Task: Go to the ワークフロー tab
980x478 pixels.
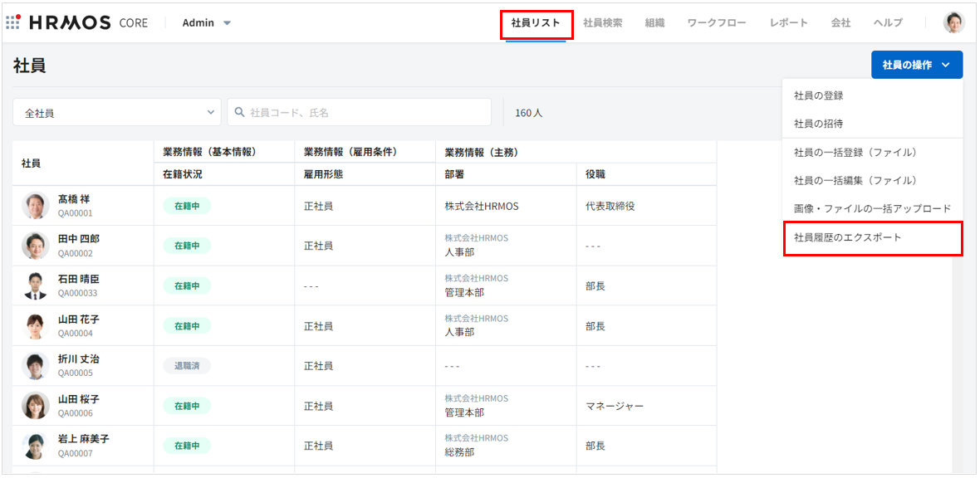Action: [717, 23]
